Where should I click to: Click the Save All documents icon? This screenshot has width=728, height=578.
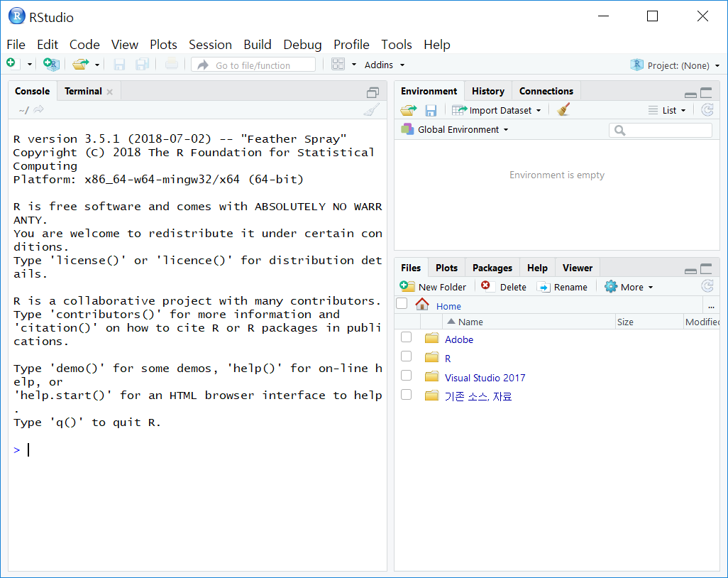click(142, 64)
